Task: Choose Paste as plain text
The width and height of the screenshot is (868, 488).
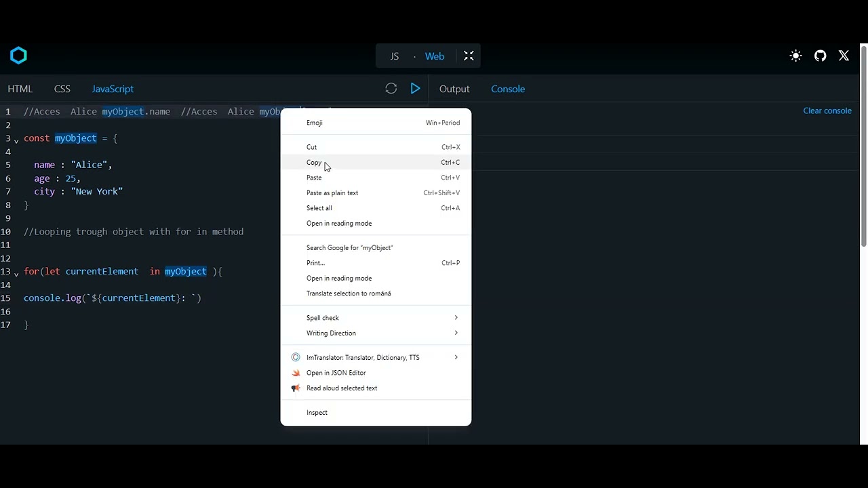Action: point(376,193)
